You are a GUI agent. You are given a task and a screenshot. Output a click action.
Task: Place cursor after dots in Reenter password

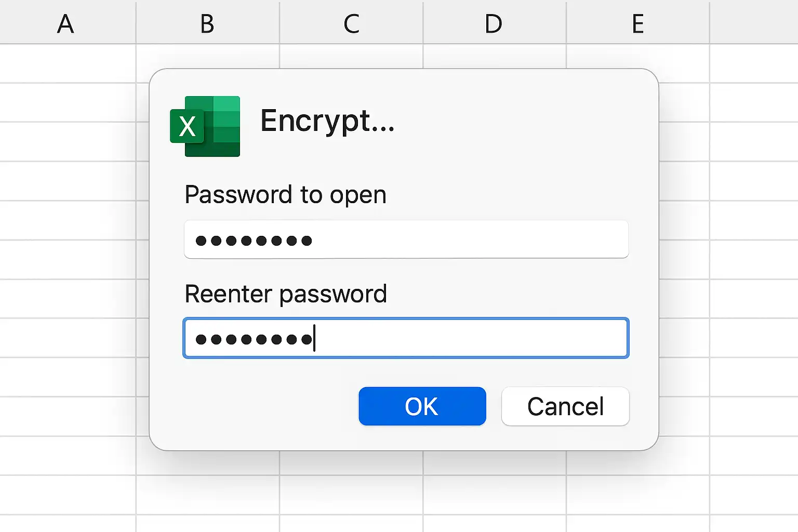coord(315,338)
